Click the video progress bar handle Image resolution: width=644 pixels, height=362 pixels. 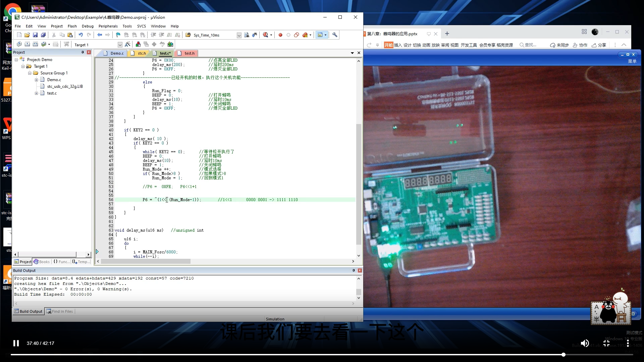tap(563, 355)
